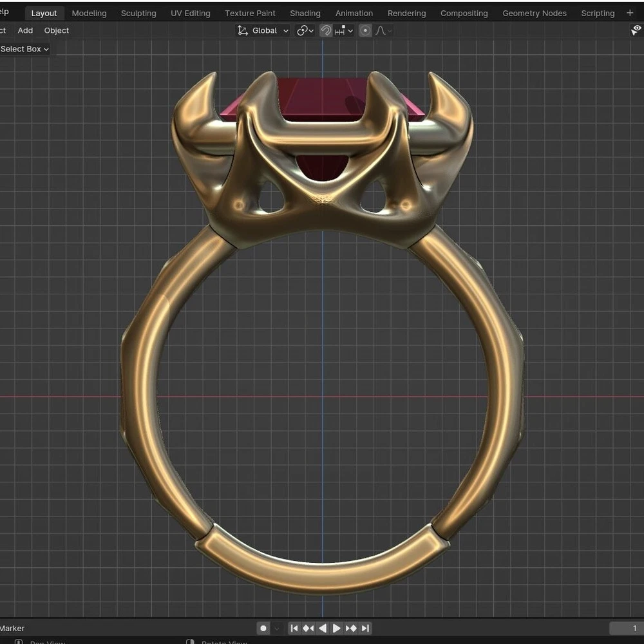Toggle proportional editing
The image size is (644, 644).
pyautogui.click(x=365, y=30)
